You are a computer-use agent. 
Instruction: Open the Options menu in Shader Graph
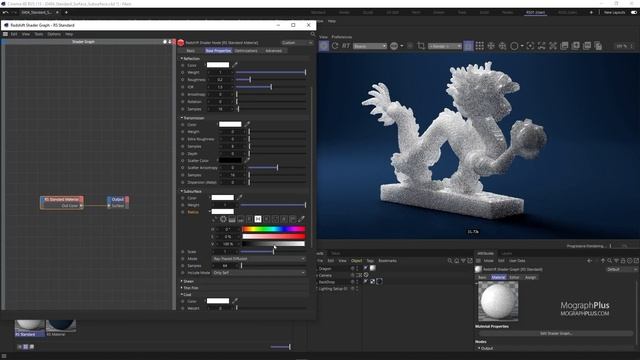click(x=54, y=34)
